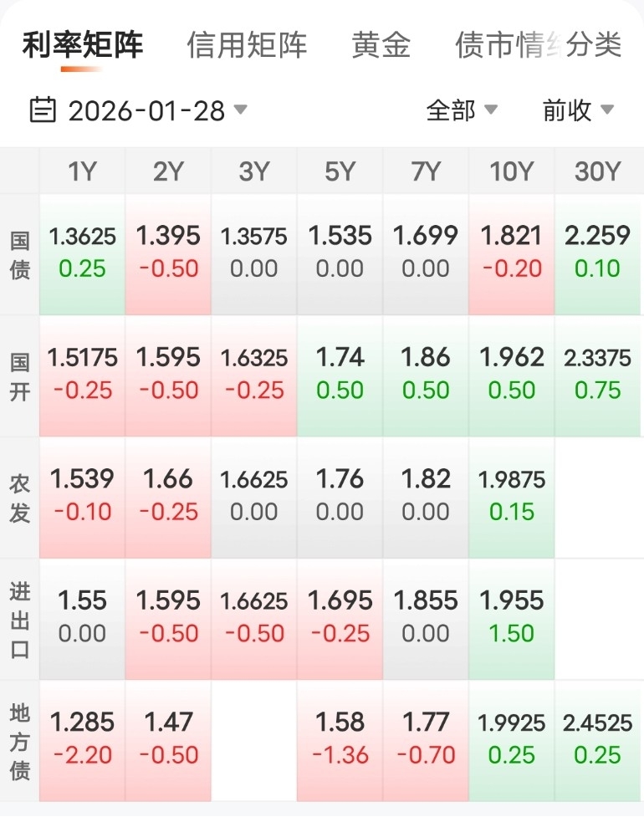
Task: Select the 国开 row label
Action: [x=19, y=375]
